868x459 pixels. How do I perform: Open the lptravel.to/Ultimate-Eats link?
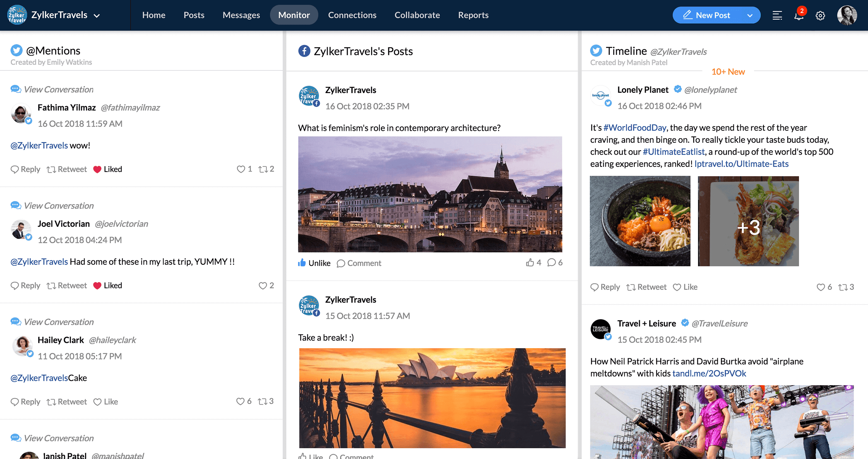tap(741, 164)
